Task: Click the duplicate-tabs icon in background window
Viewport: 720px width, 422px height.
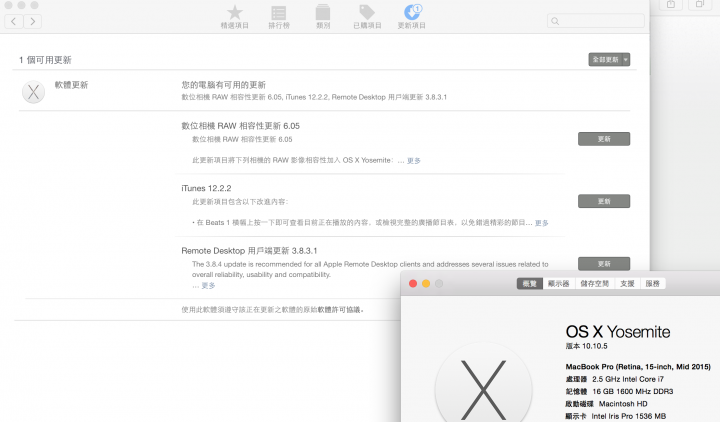Action: (700, 4)
